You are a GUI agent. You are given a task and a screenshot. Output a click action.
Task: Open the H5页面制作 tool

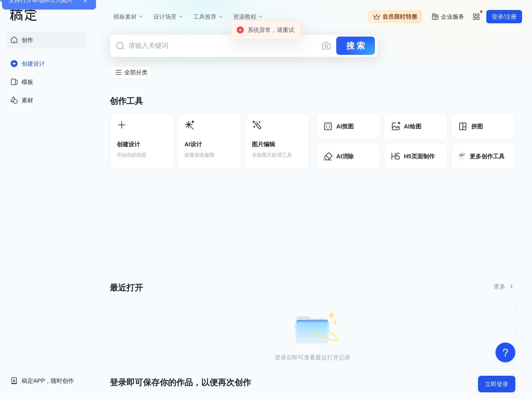[x=415, y=156]
